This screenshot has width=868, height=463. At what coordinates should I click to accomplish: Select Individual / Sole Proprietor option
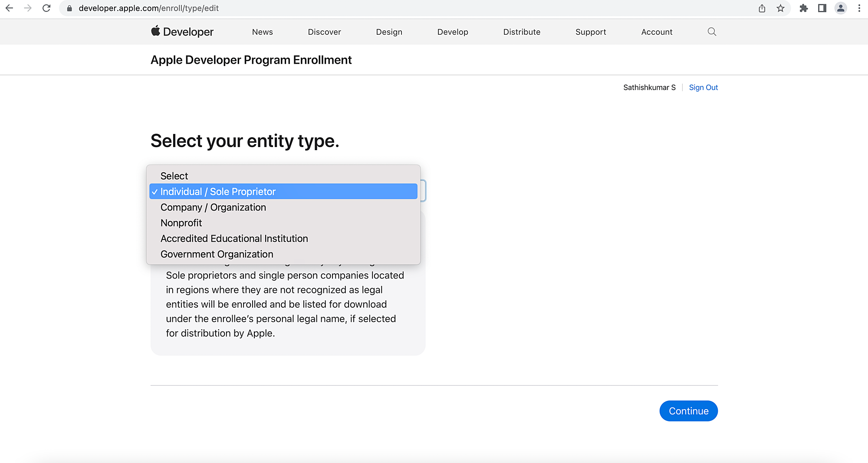tap(218, 192)
